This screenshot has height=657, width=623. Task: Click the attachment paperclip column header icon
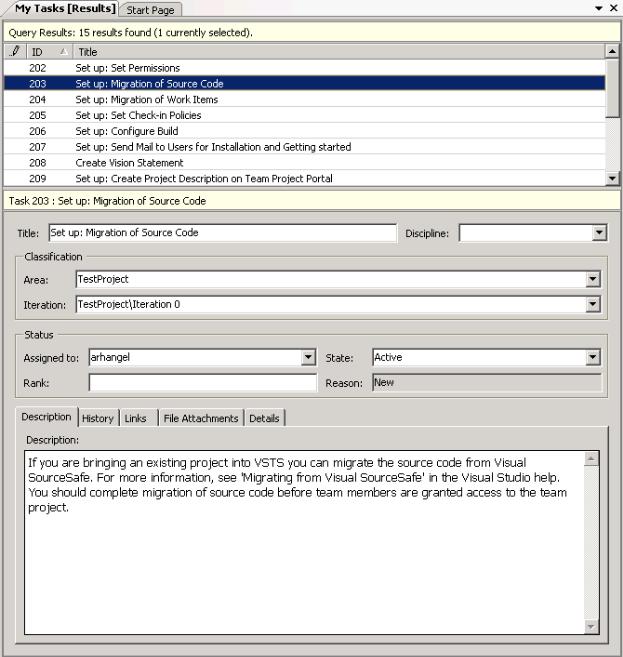pyautogui.click(x=15, y=51)
